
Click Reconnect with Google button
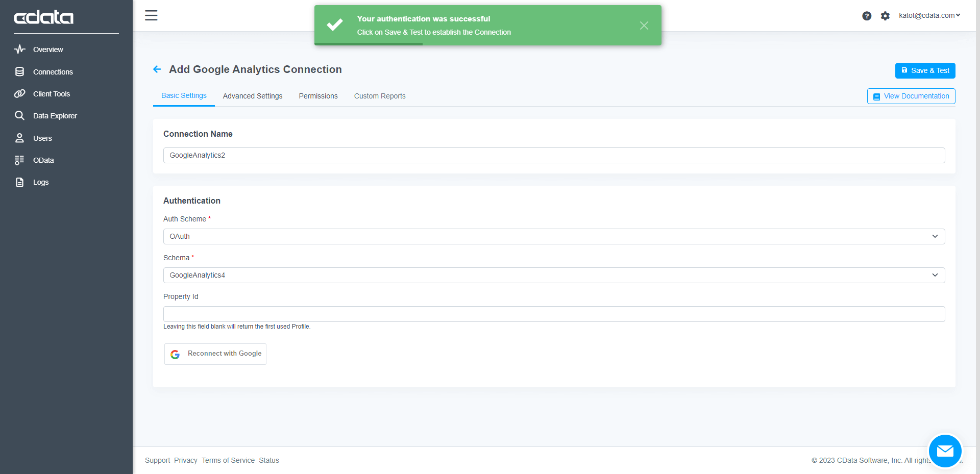point(215,354)
